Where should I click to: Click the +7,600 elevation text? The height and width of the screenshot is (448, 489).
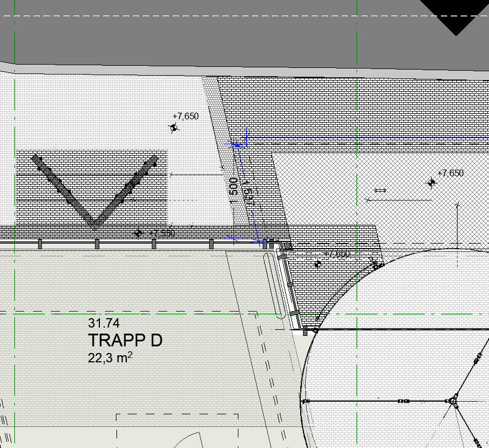pos(337,254)
